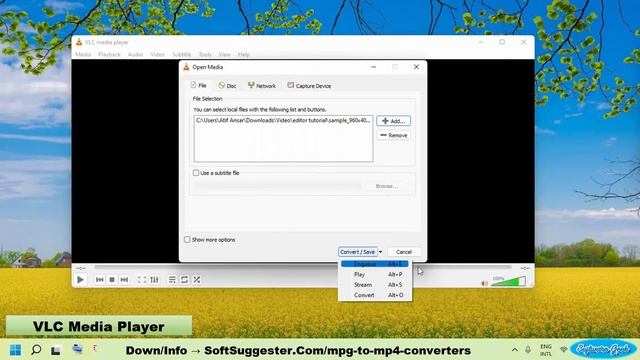Viewport: 640px width, 360px height.
Task: Choose Play from dropdown menu
Action: (375, 274)
